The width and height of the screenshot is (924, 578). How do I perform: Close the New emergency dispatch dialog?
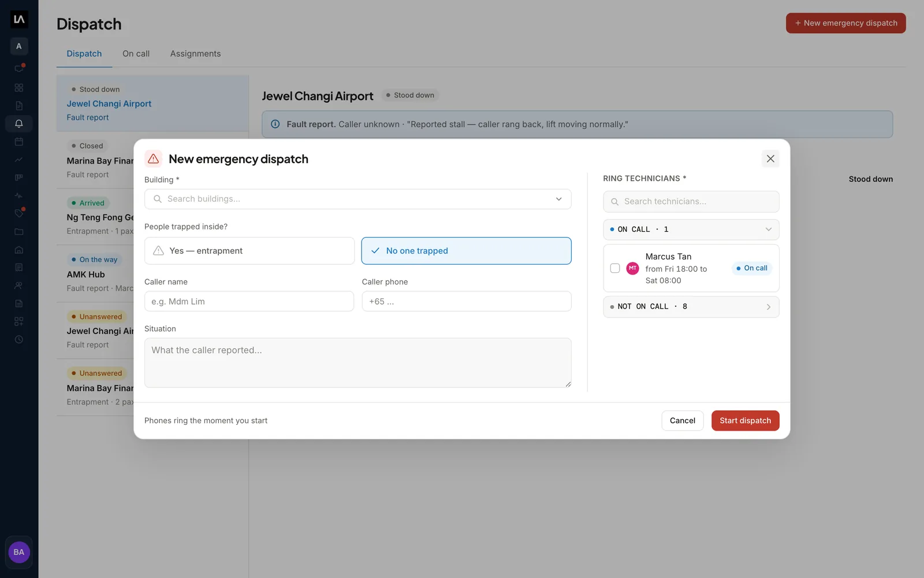tap(770, 158)
